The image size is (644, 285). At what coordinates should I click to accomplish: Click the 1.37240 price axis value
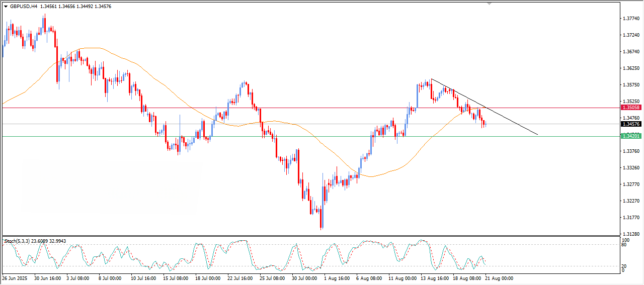pos(631,35)
